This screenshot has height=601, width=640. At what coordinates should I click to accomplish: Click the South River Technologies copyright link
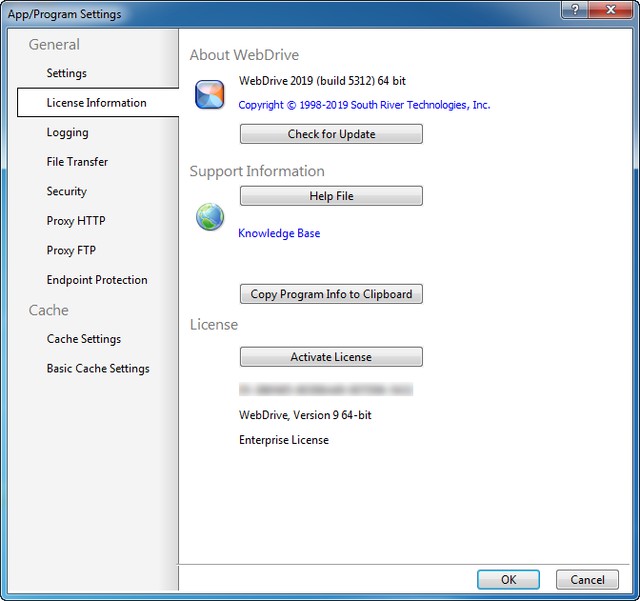tap(364, 105)
